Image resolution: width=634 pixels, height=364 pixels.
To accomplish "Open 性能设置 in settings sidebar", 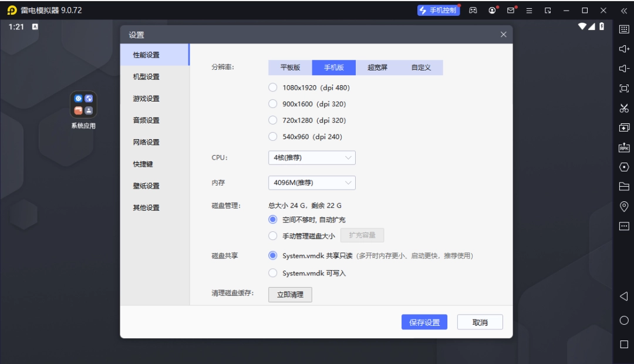I will (154, 55).
